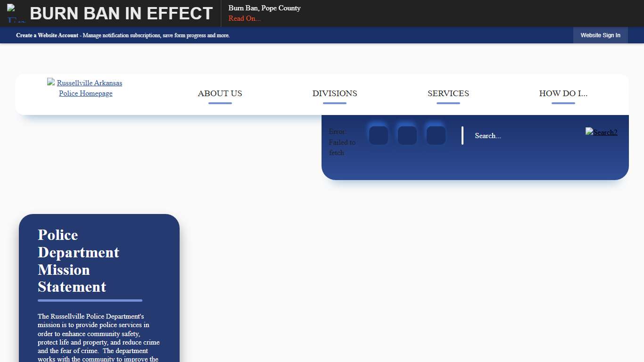Click the first social media icon button

click(x=378, y=135)
